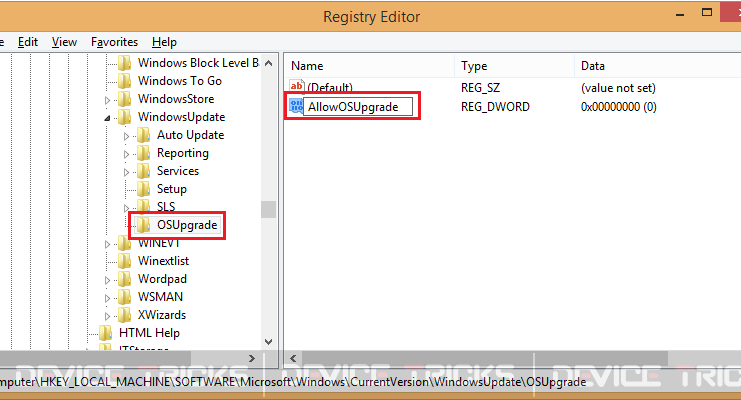Viewport: 741px width, 400px height.
Task: Open the Help menu
Action: [x=164, y=42]
